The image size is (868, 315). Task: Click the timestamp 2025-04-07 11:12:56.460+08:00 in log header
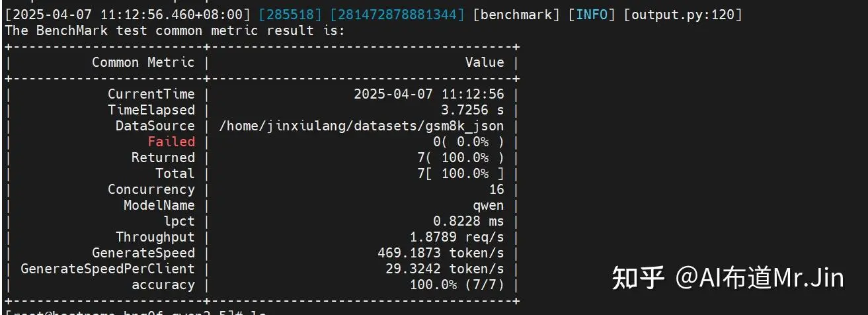[x=128, y=14]
